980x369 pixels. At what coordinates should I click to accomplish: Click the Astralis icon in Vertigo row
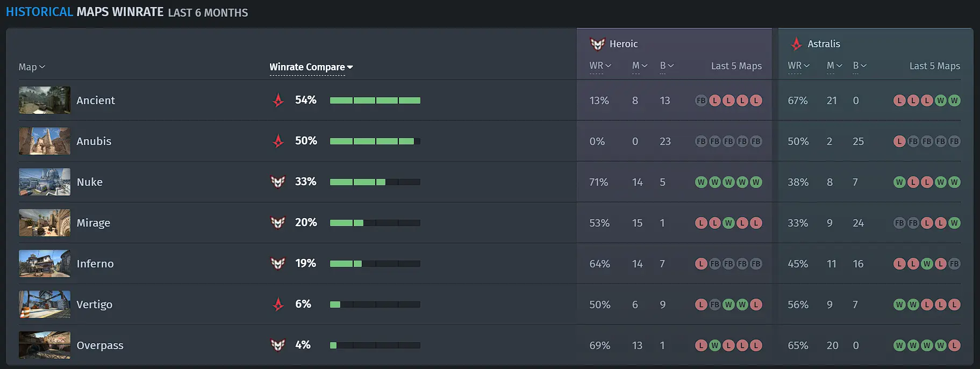278,304
